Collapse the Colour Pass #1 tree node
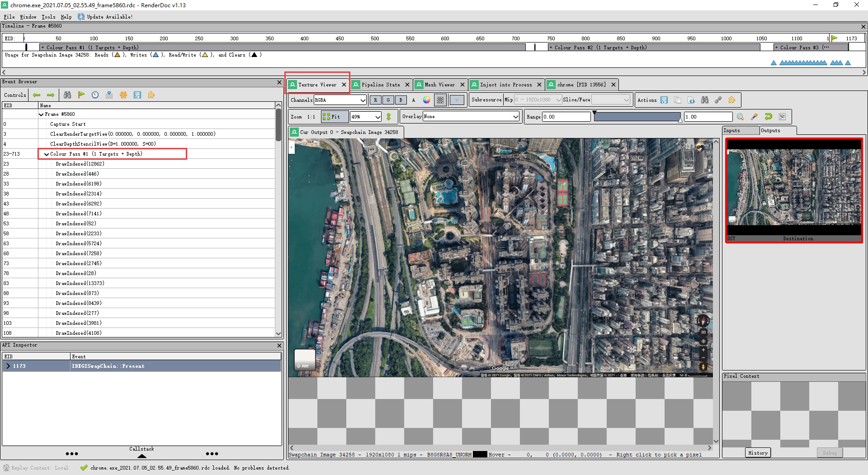The image size is (868, 475). pyautogui.click(x=46, y=154)
